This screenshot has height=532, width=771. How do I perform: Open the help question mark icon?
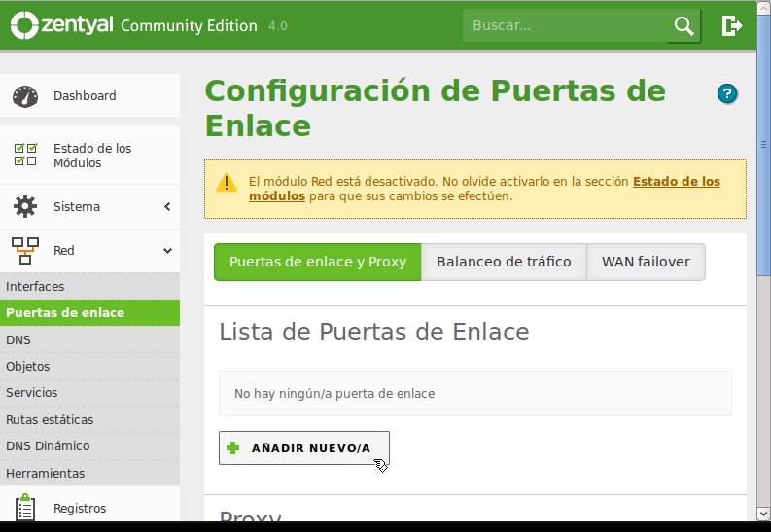pos(727,93)
